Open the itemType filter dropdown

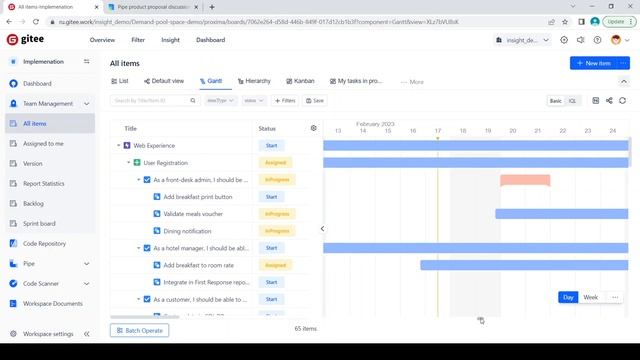tap(220, 100)
